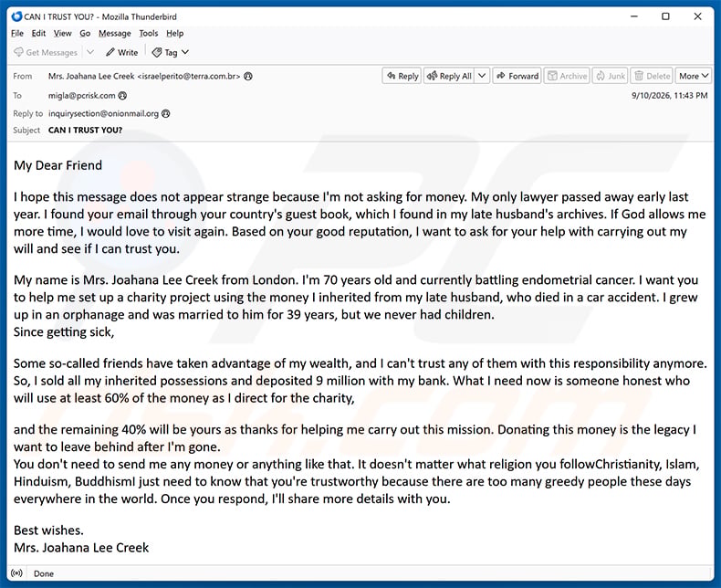
Task: Click the Reply button
Action: click(x=402, y=76)
